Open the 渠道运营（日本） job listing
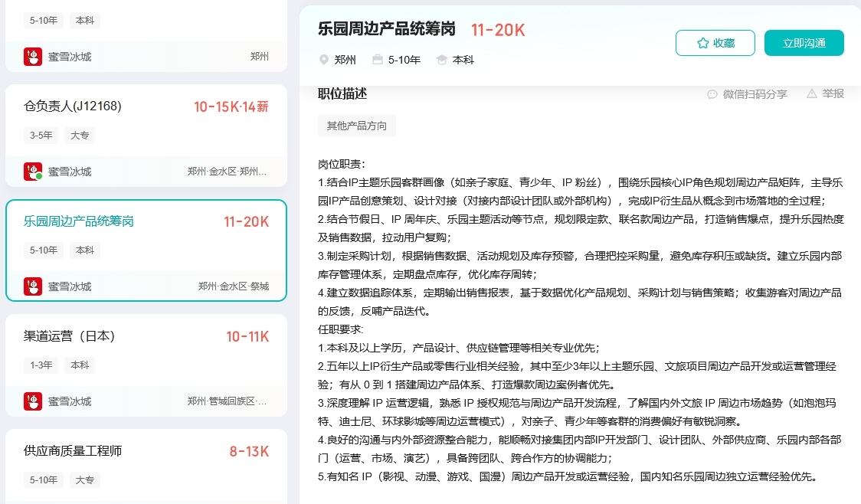Viewport: 861px width, 504px height. click(x=70, y=336)
